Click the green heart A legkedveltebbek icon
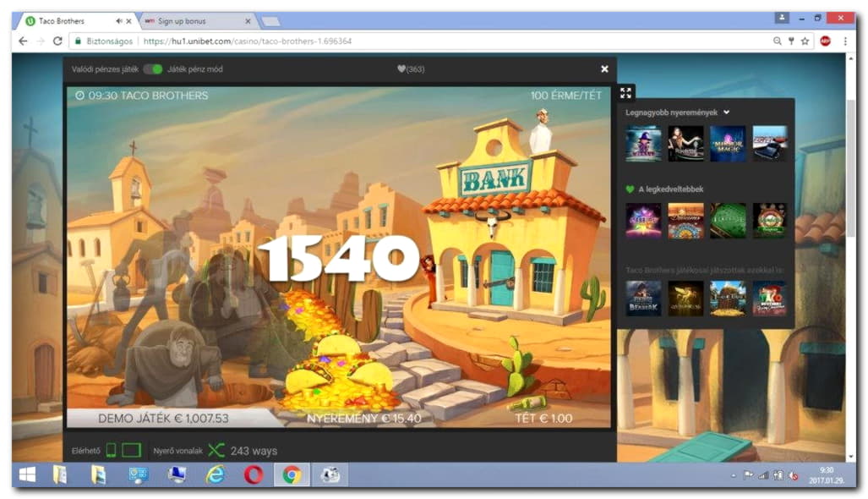The width and height of the screenshot is (868, 499). tap(630, 189)
